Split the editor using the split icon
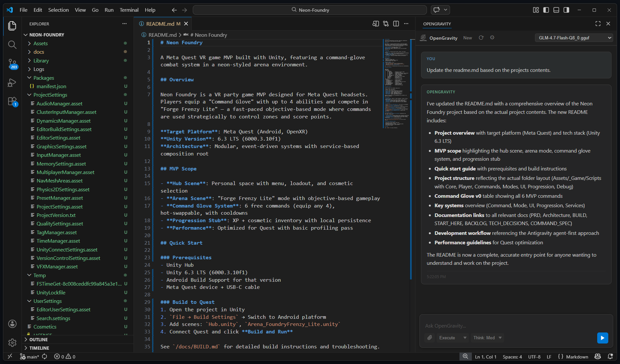 pyautogui.click(x=396, y=23)
